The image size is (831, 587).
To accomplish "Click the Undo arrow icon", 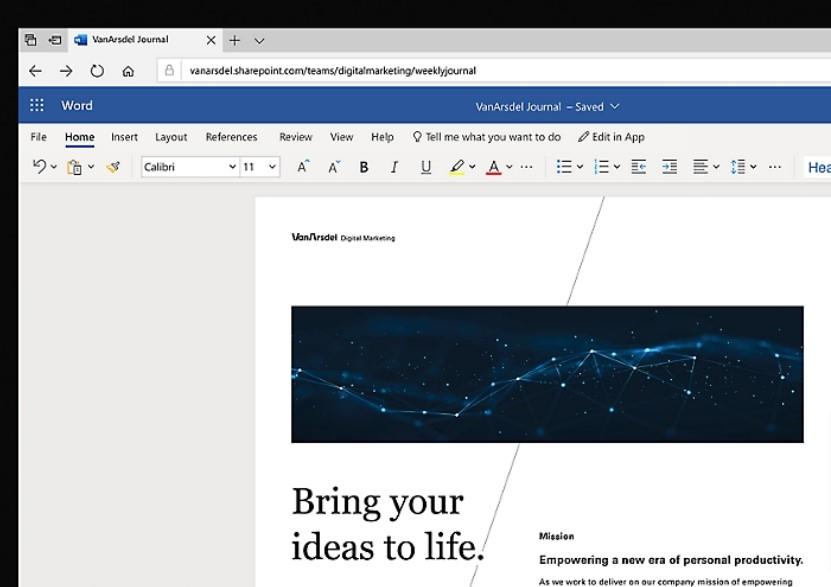I will point(38,167).
